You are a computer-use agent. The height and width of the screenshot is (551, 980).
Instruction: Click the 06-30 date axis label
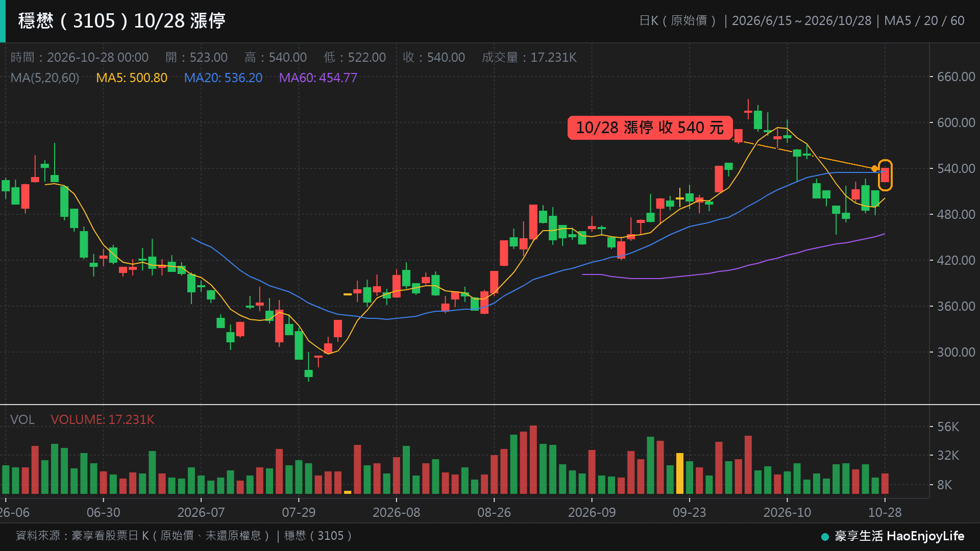[104, 513]
